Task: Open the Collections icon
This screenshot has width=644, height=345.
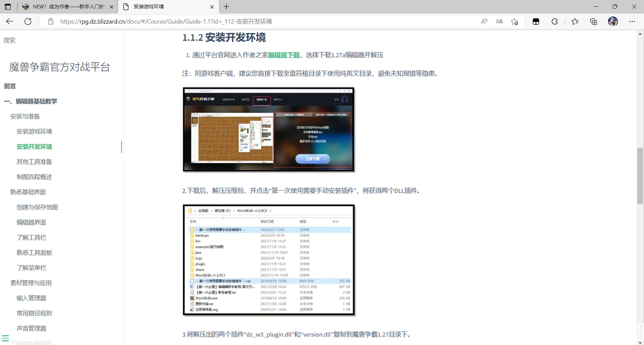Action: (593, 22)
